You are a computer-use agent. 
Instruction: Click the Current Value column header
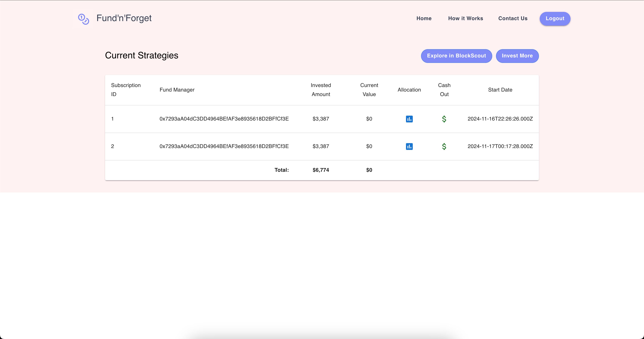[x=369, y=90]
